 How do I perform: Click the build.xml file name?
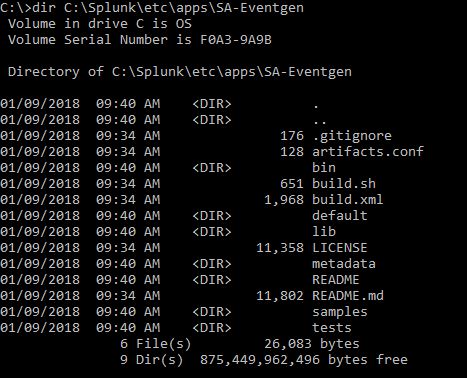point(348,199)
